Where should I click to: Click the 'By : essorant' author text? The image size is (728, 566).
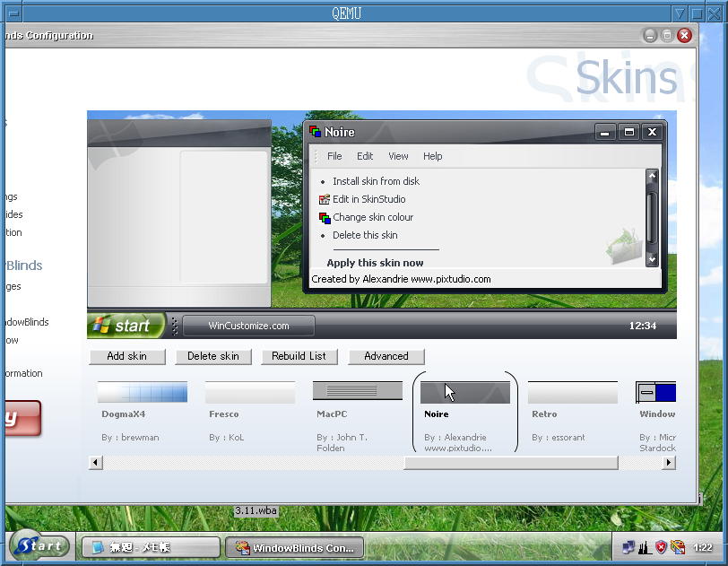click(x=559, y=437)
